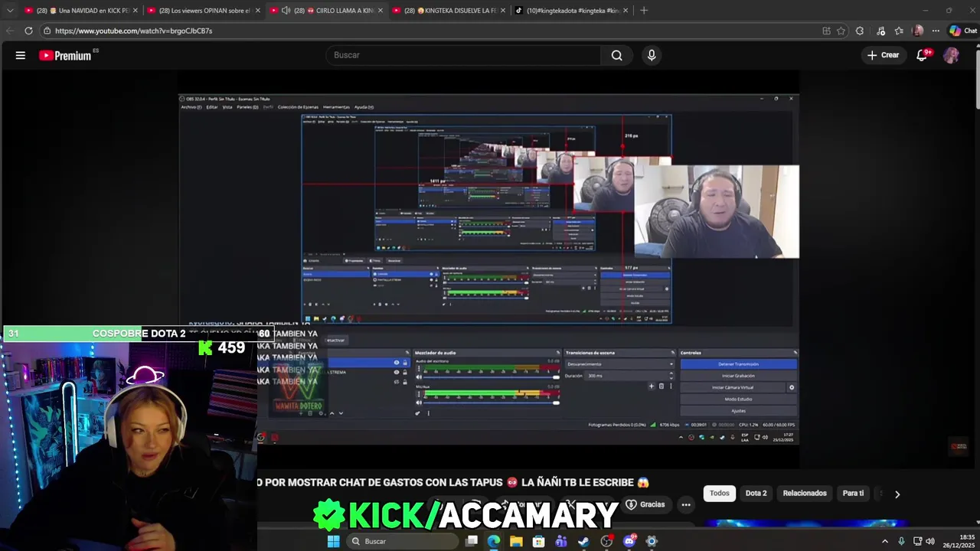Mute the tab via the speaker icon
This screenshot has height=551, width=980.
click(x=286, y=11)
